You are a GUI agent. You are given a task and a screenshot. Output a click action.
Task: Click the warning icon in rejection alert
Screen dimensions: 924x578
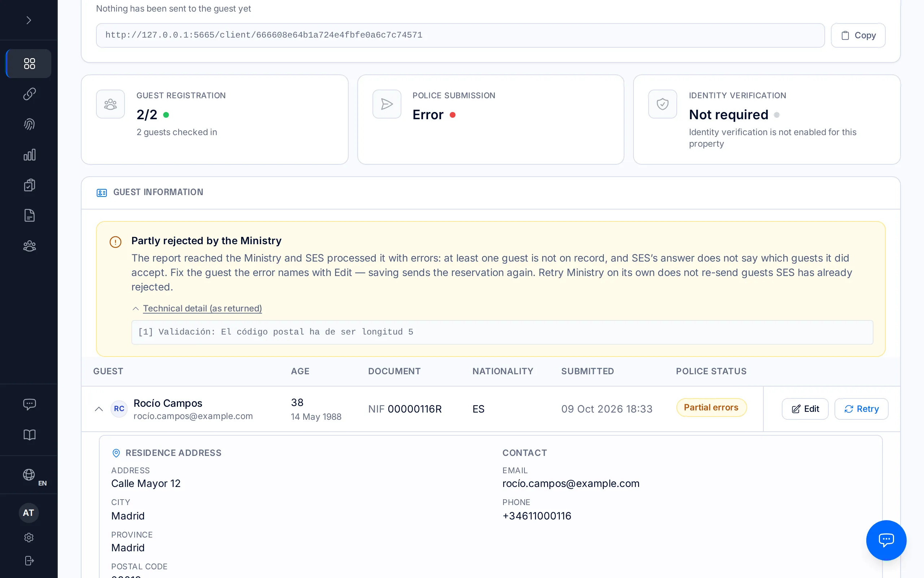pos(115,242)
